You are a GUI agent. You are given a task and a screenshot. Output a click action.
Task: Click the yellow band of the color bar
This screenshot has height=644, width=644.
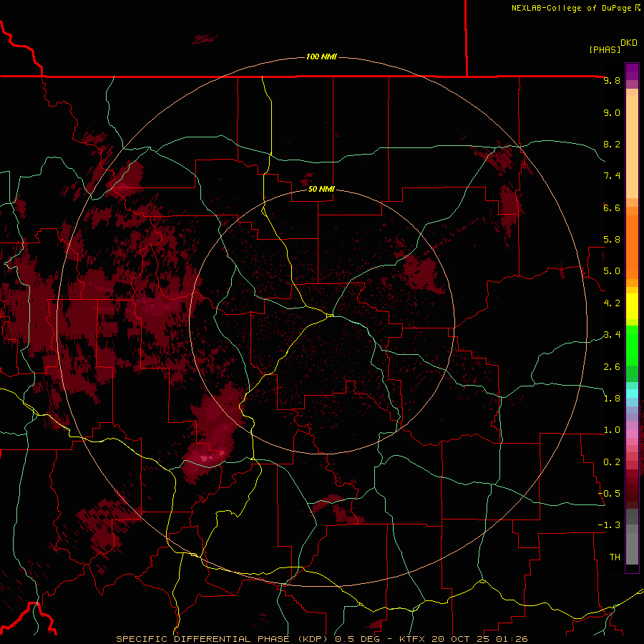(632, 306)
